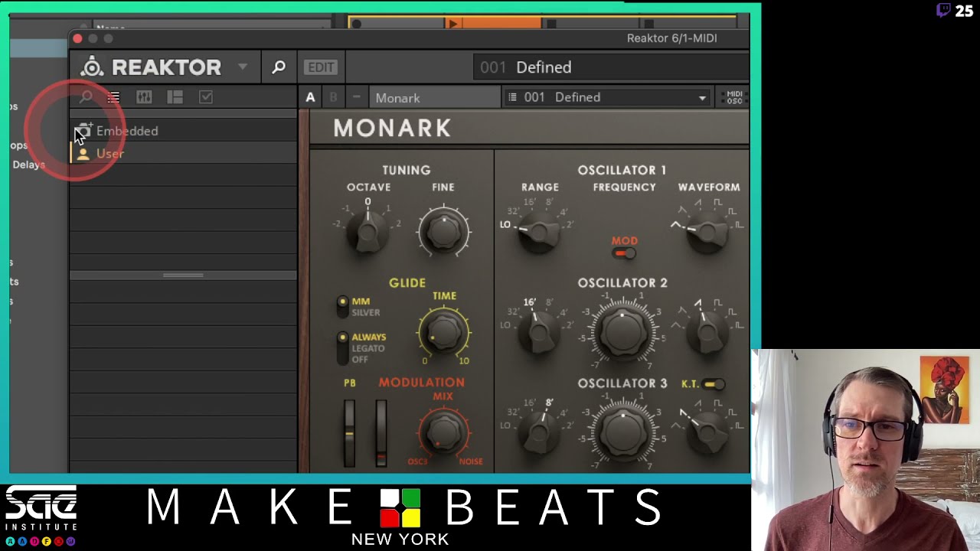This screenshot has width=980, height=551.
Task: Toggle the Glide MM / Silver switch
Action: click(343, 307)
